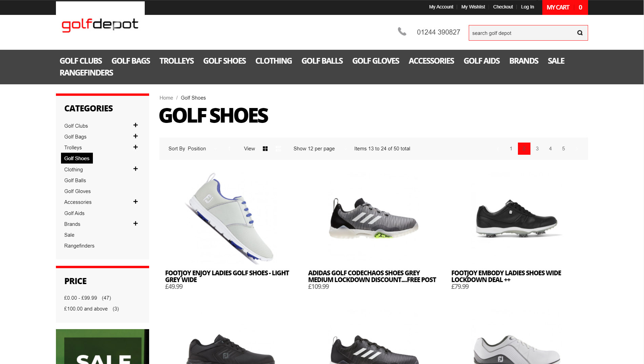This screenshot has width=644, height=364.
Task: Expand Brands category plus icon
Action: click(136, 223)
